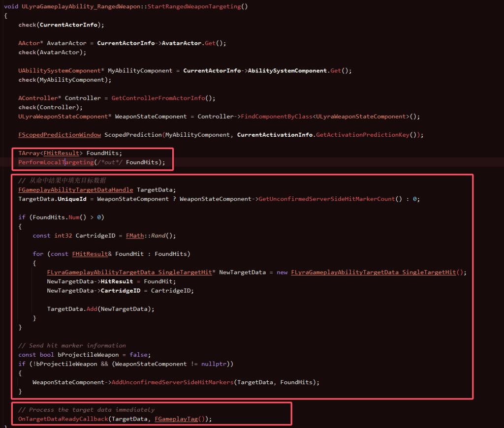Click the Chinese comment above TargetData declaration
504x428 pixels.
[x=62, y=181]
